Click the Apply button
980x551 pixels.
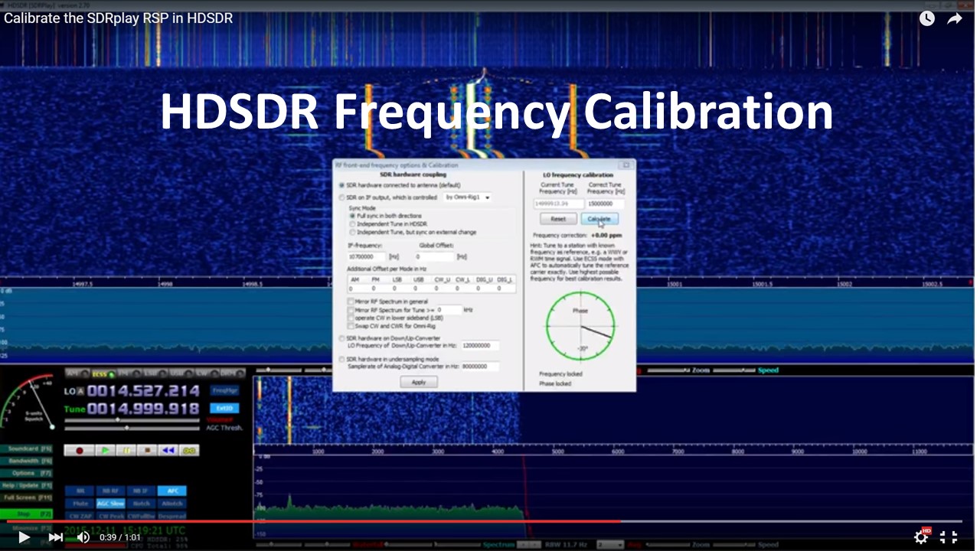click(419, 382)
